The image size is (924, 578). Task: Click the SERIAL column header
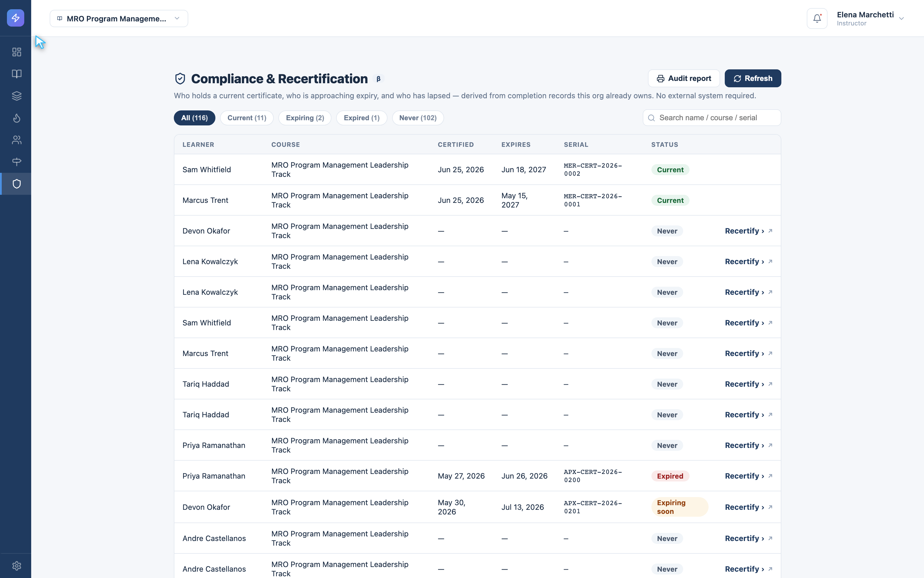[x=576, y=144]
